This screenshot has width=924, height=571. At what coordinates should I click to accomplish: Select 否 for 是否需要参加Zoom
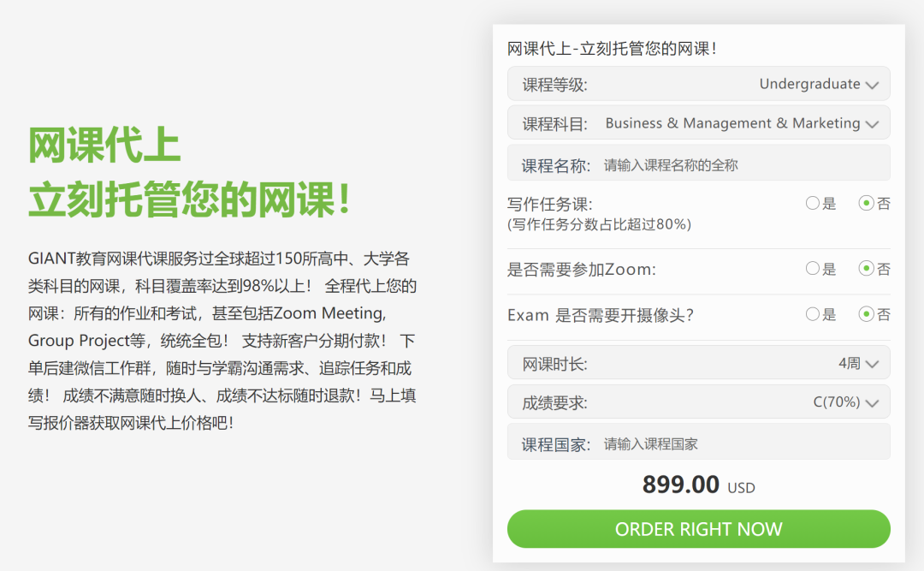(x=866, y=269)
